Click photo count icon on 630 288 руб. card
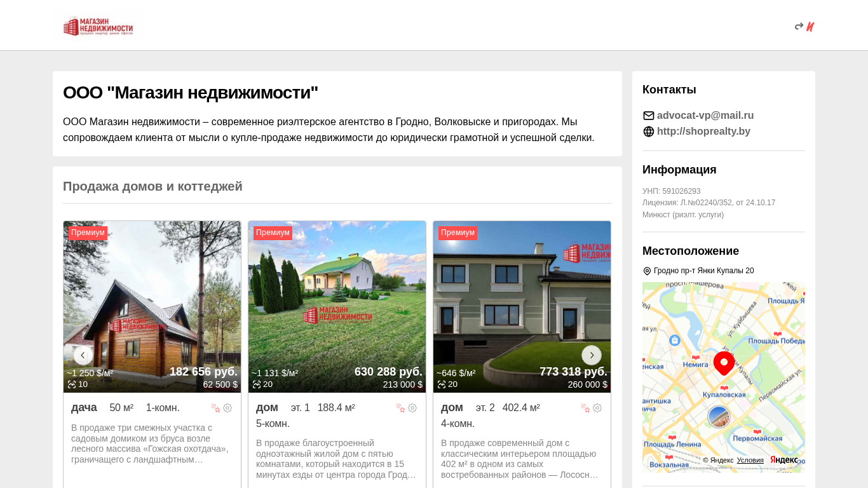 point(257,384)
